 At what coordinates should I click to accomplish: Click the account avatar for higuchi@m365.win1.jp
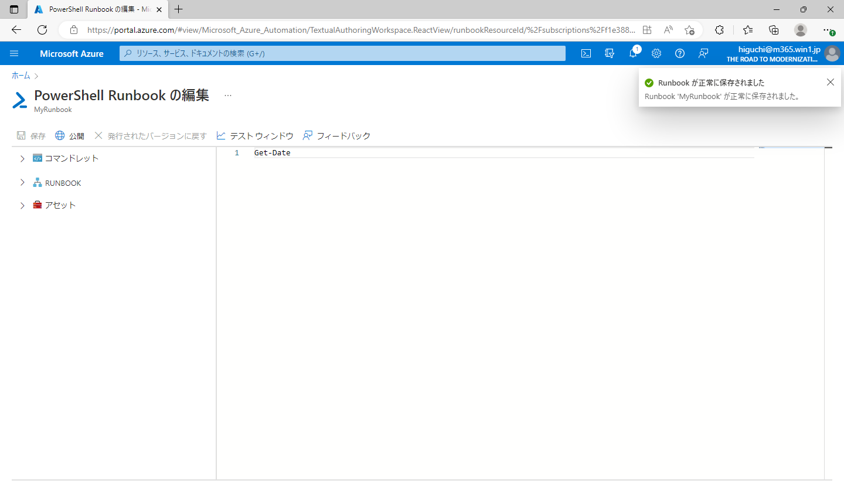pyautogui.click(x=832, y=53)
